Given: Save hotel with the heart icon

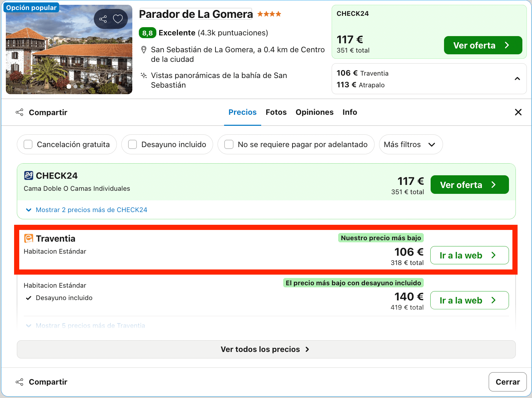Looking at the screenshot, I should pos(118,19).
